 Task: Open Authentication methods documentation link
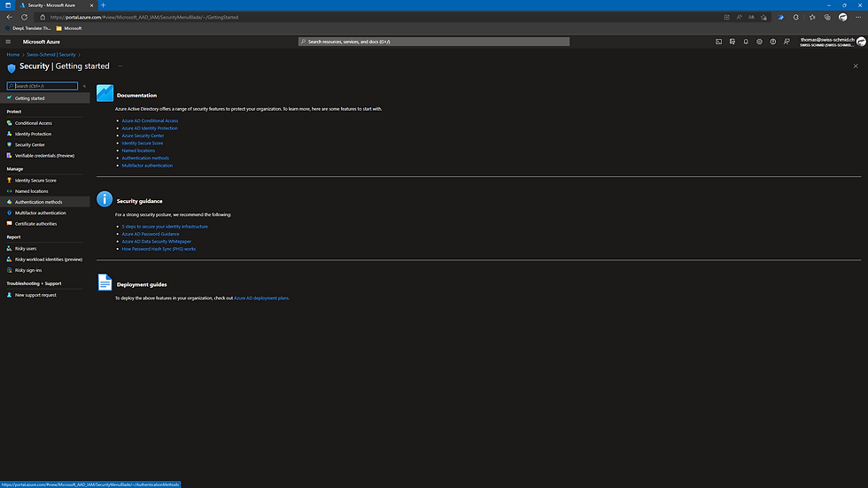coord(145,159)
